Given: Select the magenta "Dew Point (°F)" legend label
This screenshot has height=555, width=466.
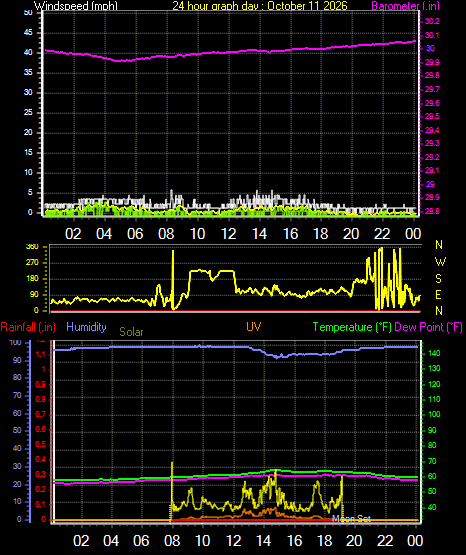Looking at the screenshot, I should (x=428, y=327).
